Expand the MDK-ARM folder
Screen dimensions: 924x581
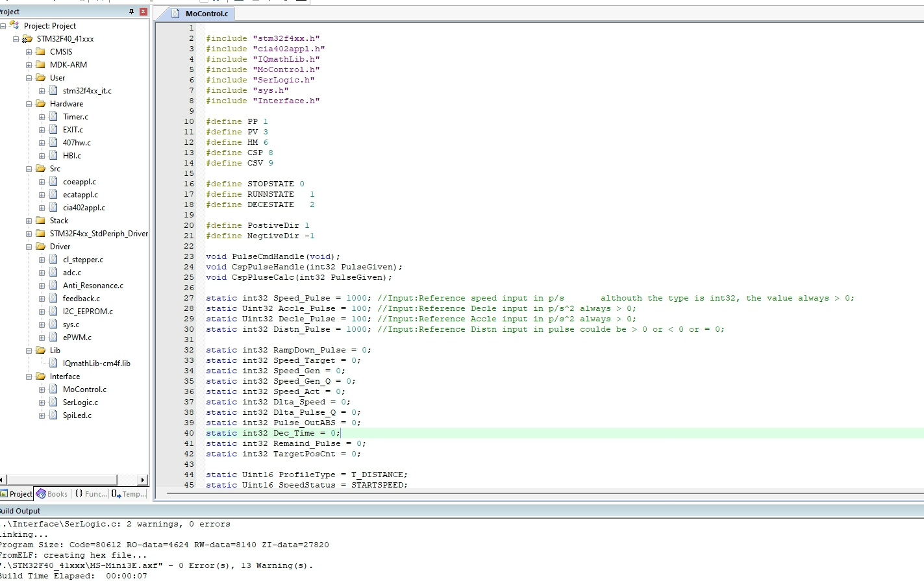pyautogui.click(x=29, y=65)
